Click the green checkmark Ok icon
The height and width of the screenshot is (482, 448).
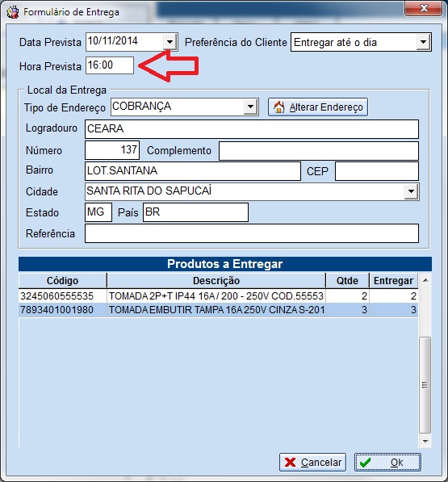click(x=365, y=463)
